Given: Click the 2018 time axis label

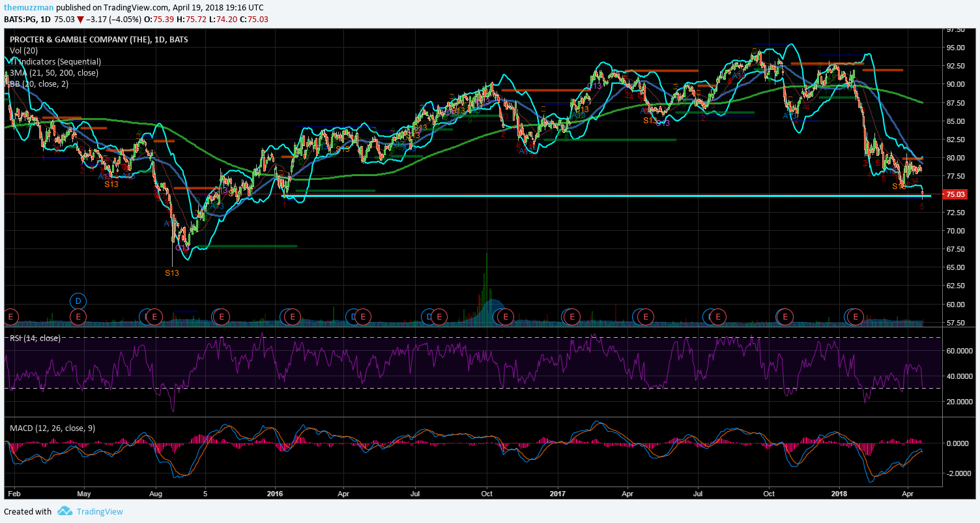Looking at the screenshot, I should pos(839,495).
